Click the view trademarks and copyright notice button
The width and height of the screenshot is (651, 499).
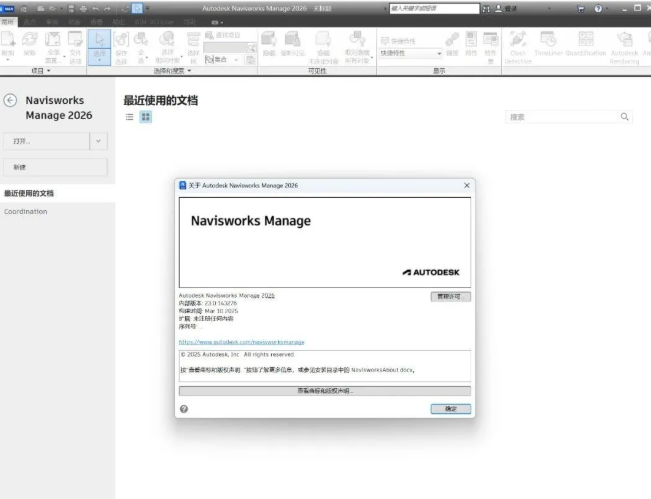325,391
